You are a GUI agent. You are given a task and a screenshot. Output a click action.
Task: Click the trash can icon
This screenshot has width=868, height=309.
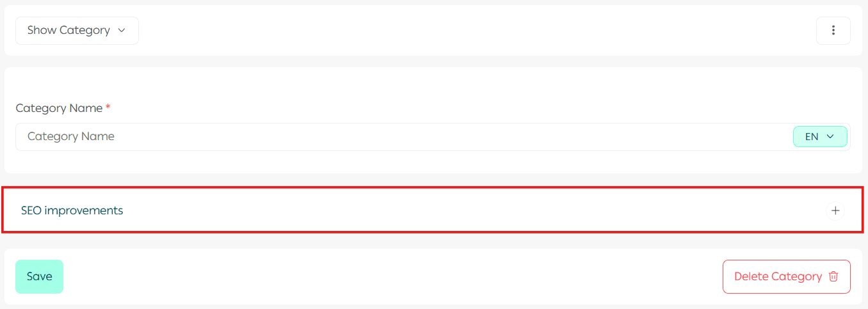[833, 276]
